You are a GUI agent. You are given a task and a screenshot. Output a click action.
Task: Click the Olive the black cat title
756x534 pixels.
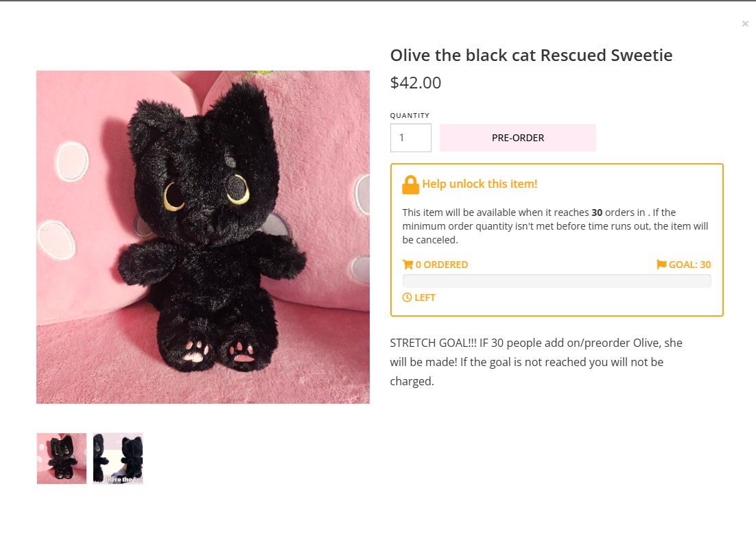[x=531, y=56]
